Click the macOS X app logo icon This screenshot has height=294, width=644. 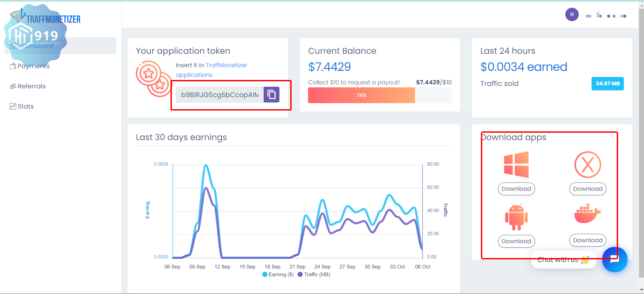pos(588,165)
